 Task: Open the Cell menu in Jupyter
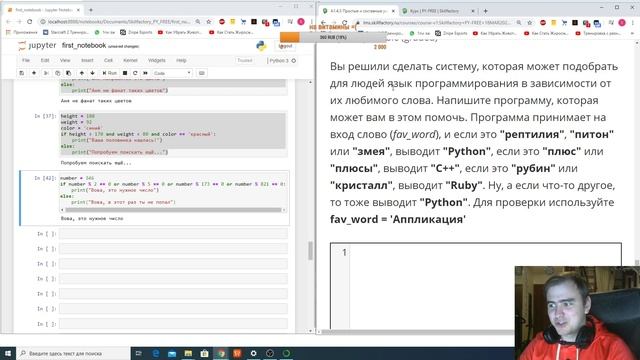(x=108, y=60)
